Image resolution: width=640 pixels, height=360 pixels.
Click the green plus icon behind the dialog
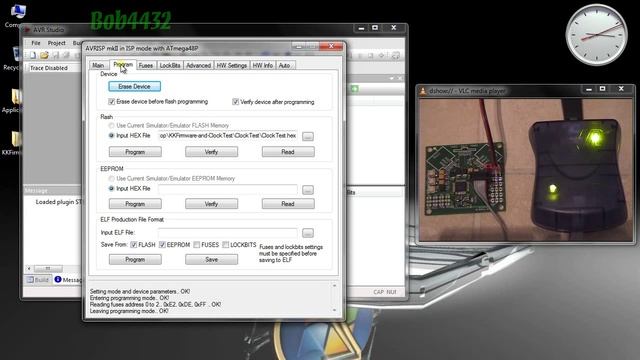pyautogui.click(x=355, y=89)
